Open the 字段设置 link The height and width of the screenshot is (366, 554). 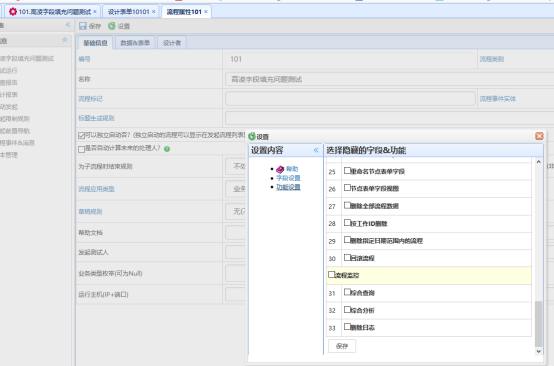pyautogui.click(x=288, y=178)
